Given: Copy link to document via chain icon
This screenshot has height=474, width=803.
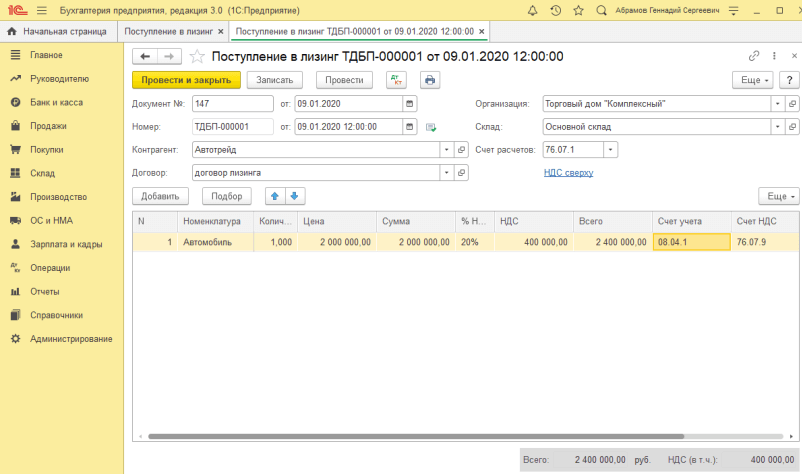Looking at the screenshot, I should pyautogui.click(x=753, y=56).
